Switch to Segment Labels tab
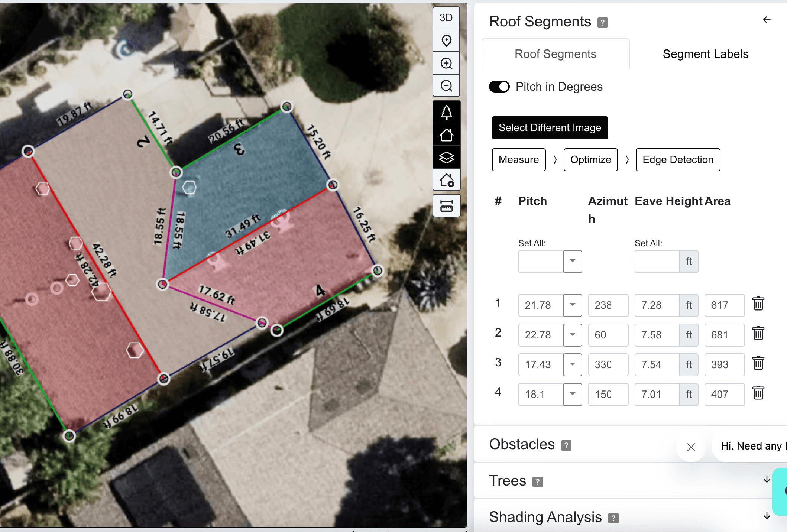 click(x=705, y=54)
